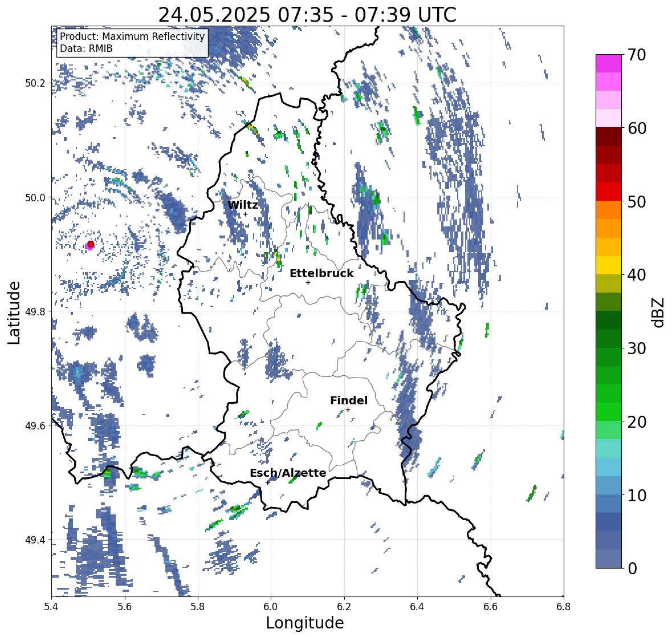Click the cross marker below Wiltz
The height and width of the screenshot is (637, 672).
[x=245, y=214]
